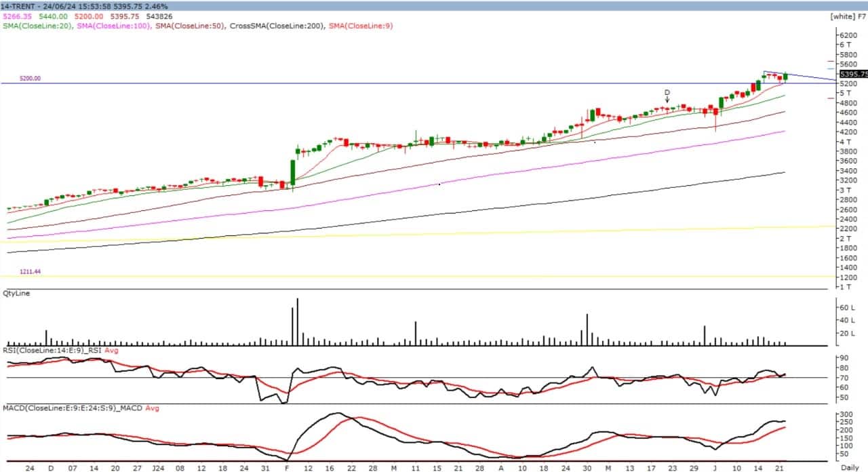Click the current price tag 5395.75
868x472 pixels.
(852, 73)
